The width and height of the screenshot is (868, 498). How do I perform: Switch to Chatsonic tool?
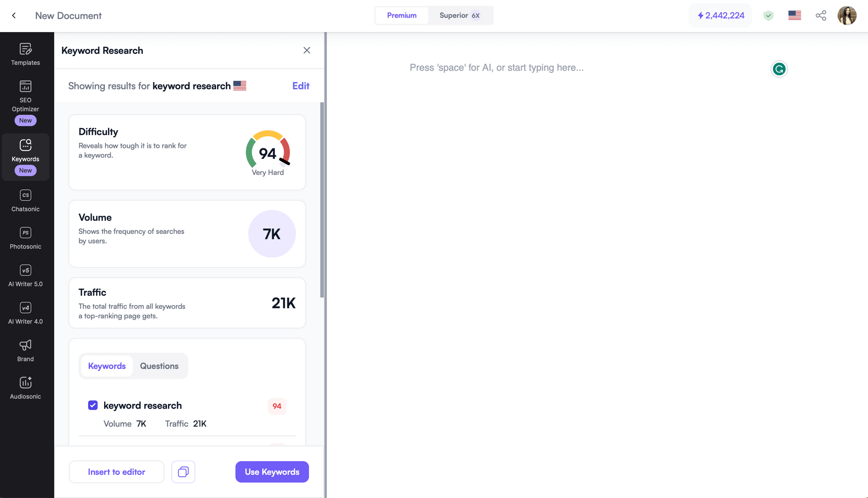pyautogui.click(x=25, y=201)
